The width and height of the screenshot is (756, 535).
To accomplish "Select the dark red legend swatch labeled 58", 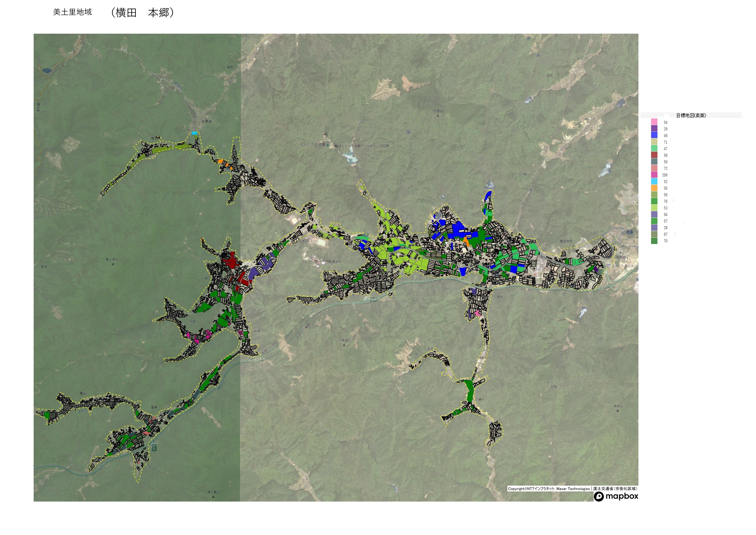I will [654, 155].
